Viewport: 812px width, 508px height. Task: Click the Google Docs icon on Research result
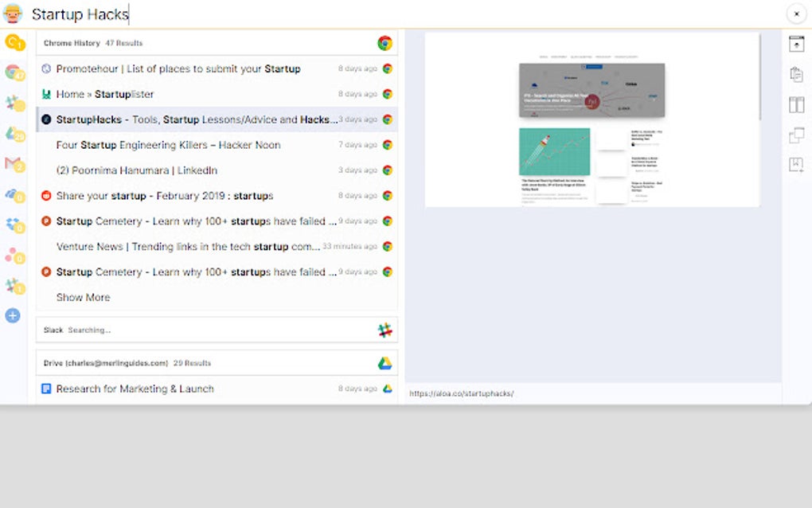[x=46, y=389]
